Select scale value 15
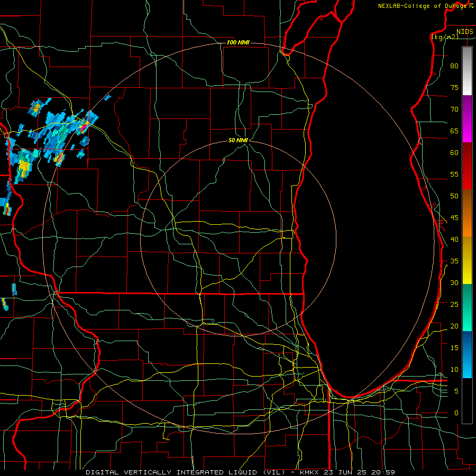This screenshot has height=476, width=476. pyautogui.click(x=454, y=348)
